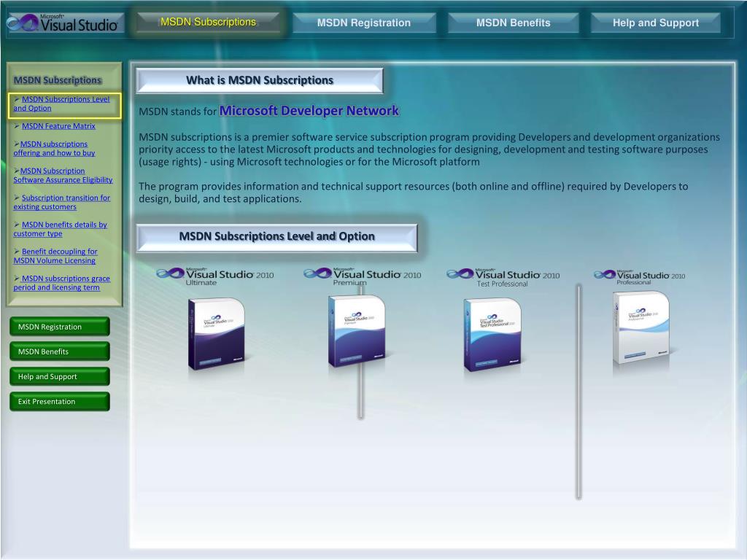
Task: Click the green Help and Support button
Action: pyautogui.click(x=60, y=376)
